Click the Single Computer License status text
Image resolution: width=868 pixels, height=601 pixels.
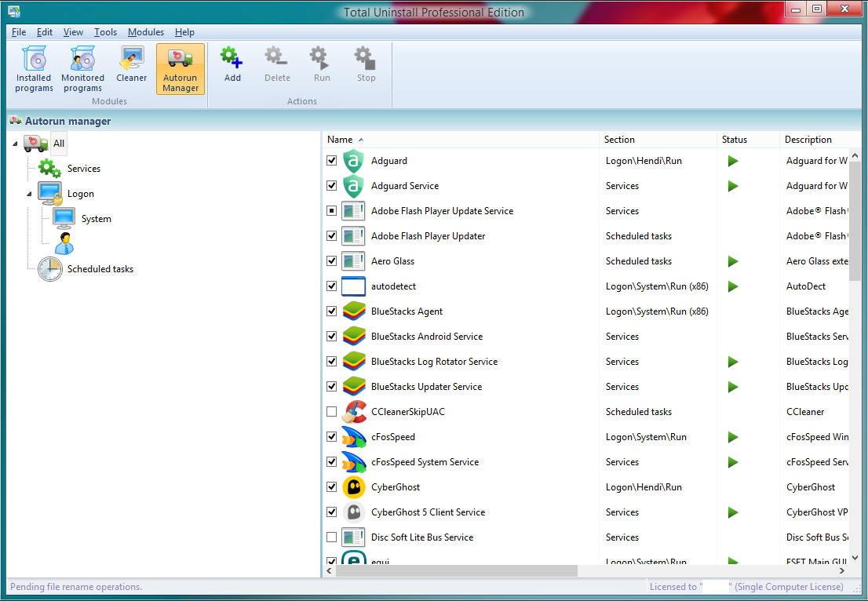pos(789,587)
